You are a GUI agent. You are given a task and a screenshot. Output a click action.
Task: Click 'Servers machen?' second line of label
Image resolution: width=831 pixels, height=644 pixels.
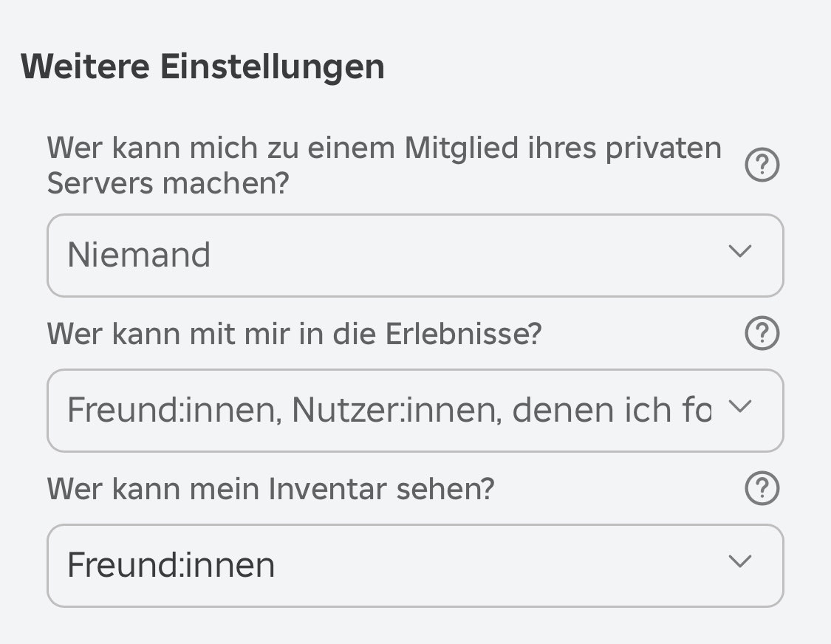[x=168, y=183]
